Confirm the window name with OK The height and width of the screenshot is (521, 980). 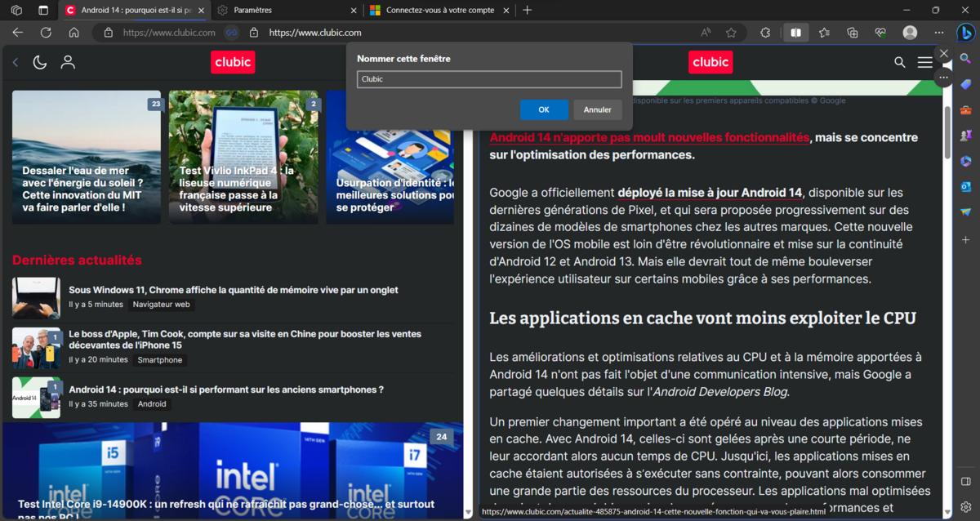[x=544, y=109]
